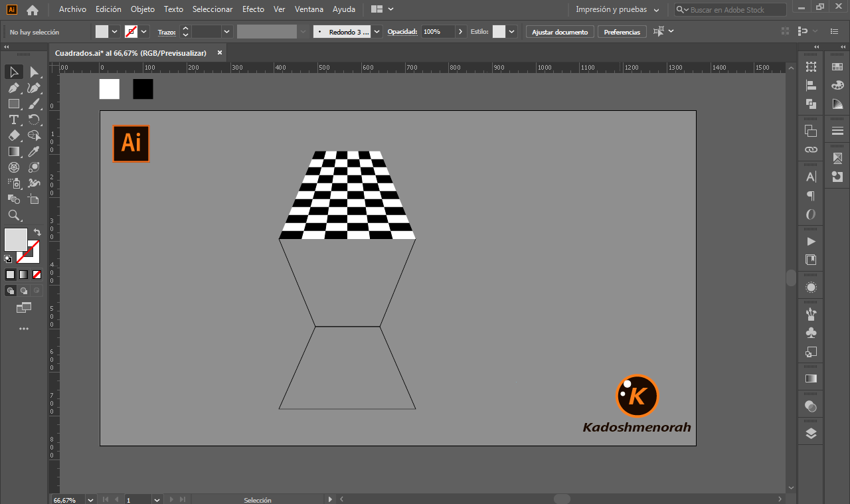
Task: Open fill color dropdown in control bar
Action: tap(114, 31)
